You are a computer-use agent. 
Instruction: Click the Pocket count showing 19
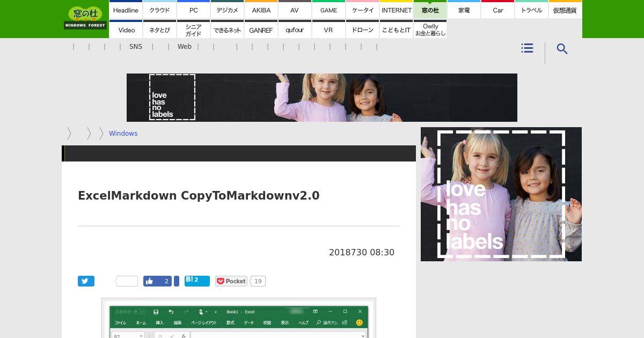coord(258,281)
